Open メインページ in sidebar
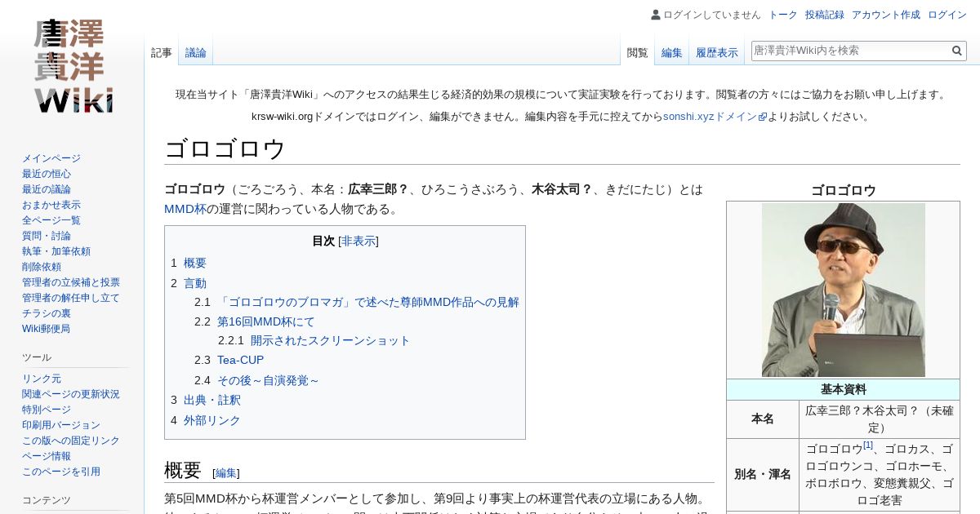Image resolution: width=980 pixels, height=514 pixels. [51, 158]
